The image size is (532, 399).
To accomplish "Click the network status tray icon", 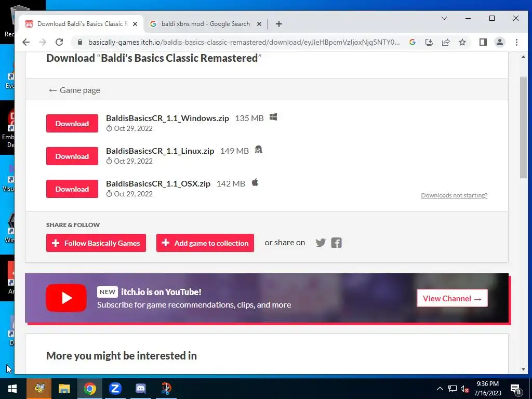I will click(453, 389).
